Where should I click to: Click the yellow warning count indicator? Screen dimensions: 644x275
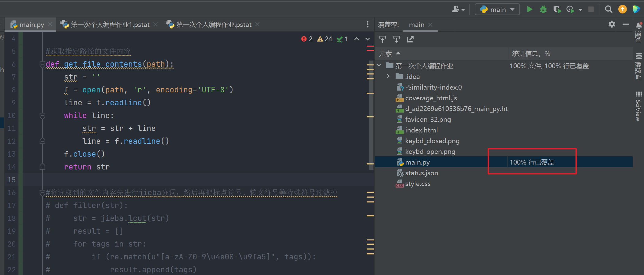pyautogui.click(x=324, y=39)
